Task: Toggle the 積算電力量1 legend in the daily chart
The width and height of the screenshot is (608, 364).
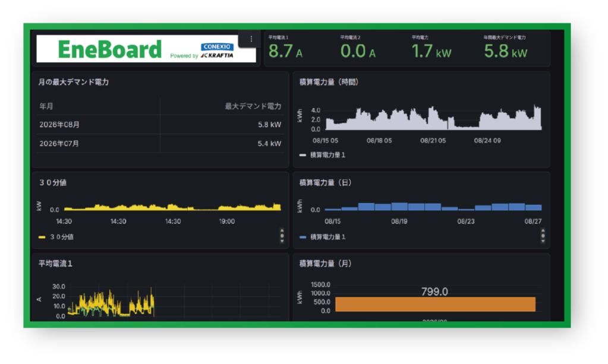Action: tap(327, 237)
